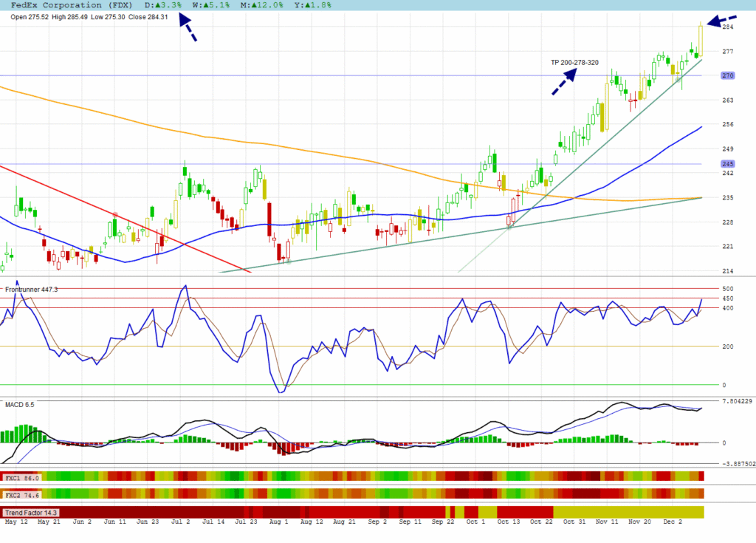
Task: Click the Oct 13 date on time axis
Action: [x=509, y=522]
